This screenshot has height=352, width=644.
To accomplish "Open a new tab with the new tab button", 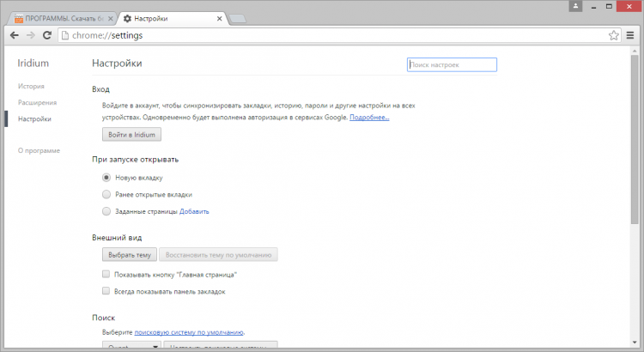I will click(237, 19).
